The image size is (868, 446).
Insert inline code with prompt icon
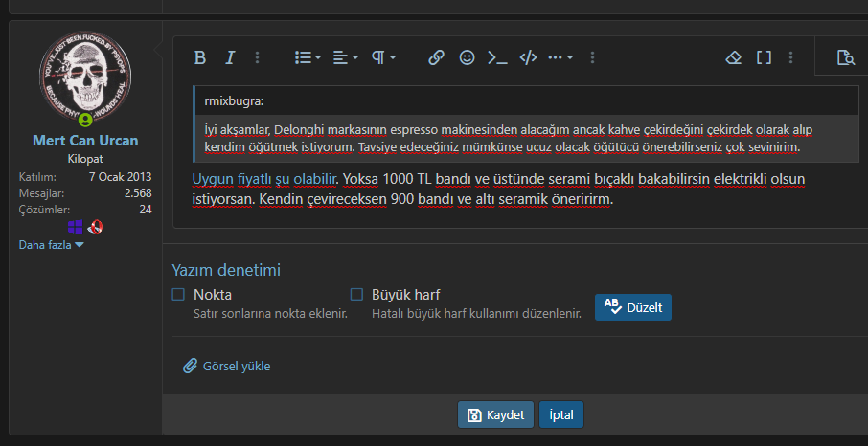(x=497, y=57)
